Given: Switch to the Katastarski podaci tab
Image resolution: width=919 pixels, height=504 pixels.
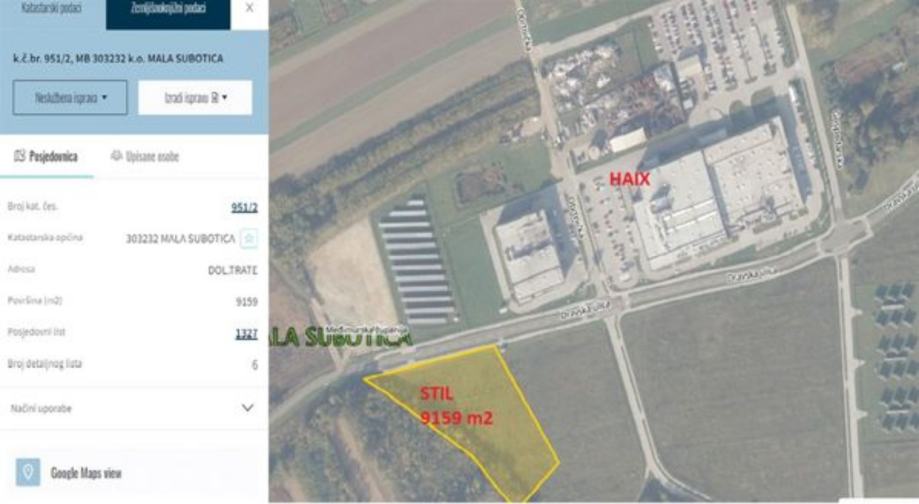Looking at the screenshot, I should 52,9.
